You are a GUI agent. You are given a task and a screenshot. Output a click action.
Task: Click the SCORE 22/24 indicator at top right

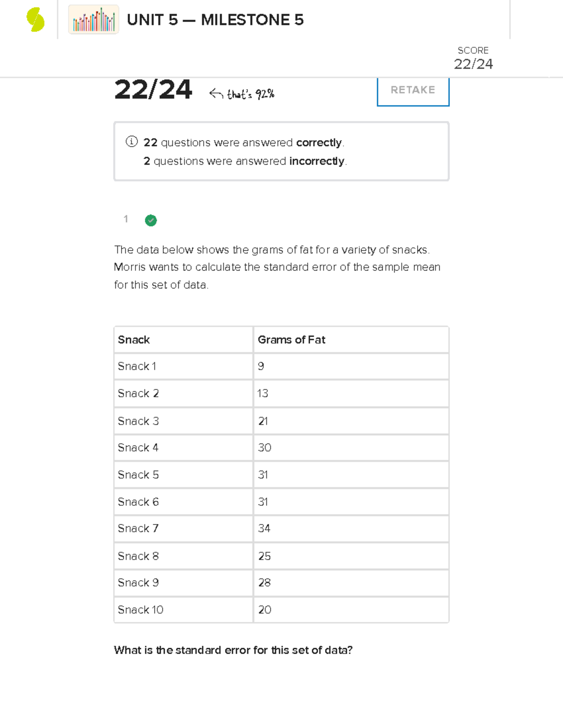click(473, 58)
